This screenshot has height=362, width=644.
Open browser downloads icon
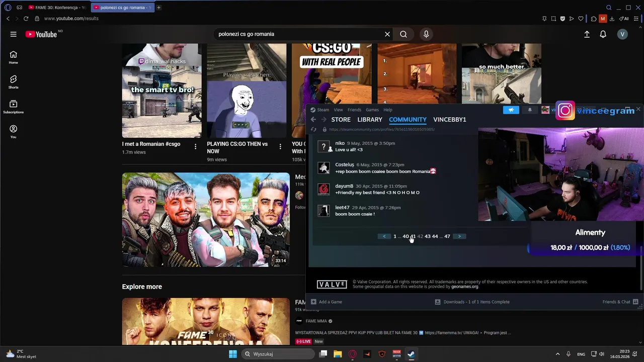click(612, 19)
